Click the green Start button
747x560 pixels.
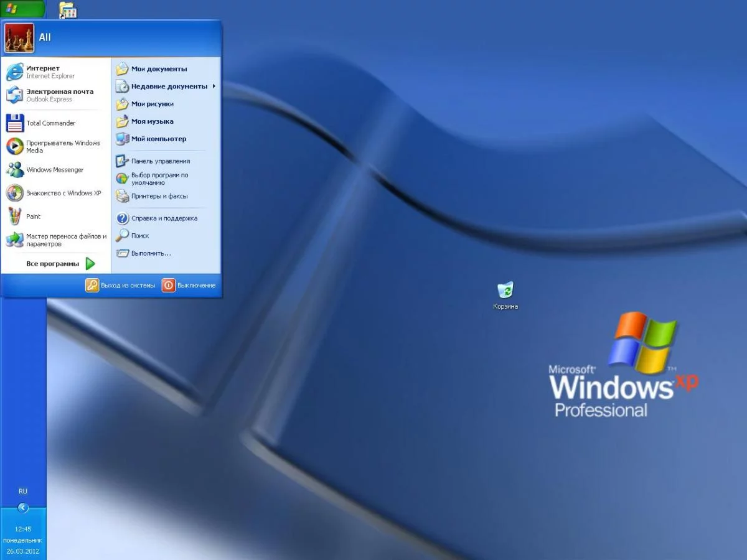(22, 9)
